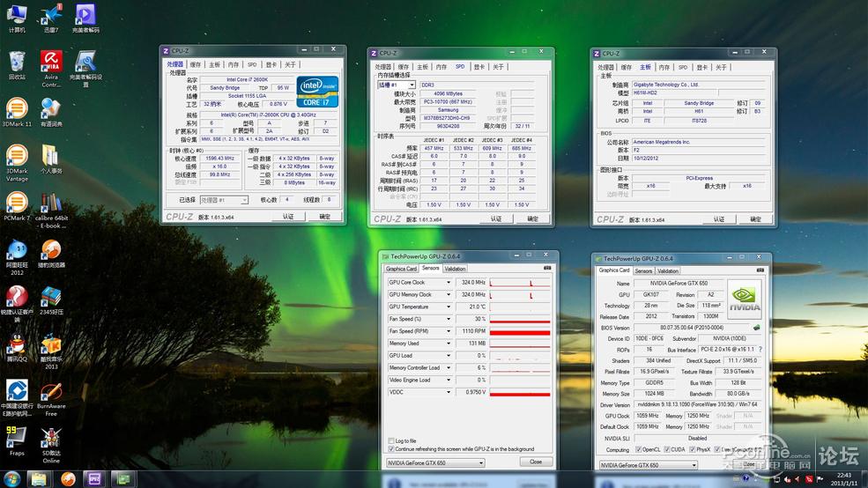This screenshot has width=868, height=488.
Task: Click 确定 button in the first CPU-Z window
Action: (325, 217)
